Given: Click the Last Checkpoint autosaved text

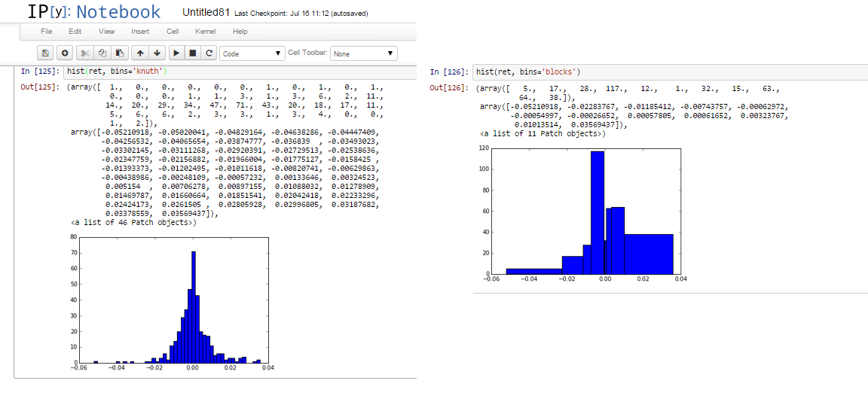Looking at the screenshot, I should [301, 14].
